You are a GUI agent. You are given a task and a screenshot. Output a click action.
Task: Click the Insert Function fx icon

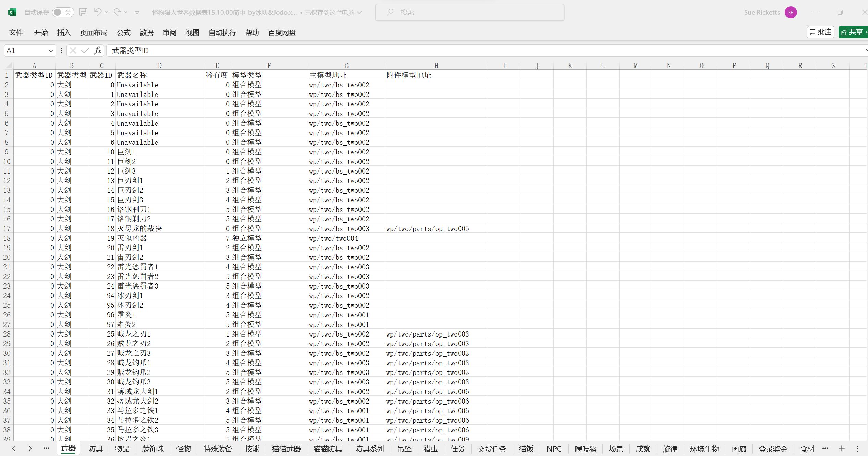(98, 51)
